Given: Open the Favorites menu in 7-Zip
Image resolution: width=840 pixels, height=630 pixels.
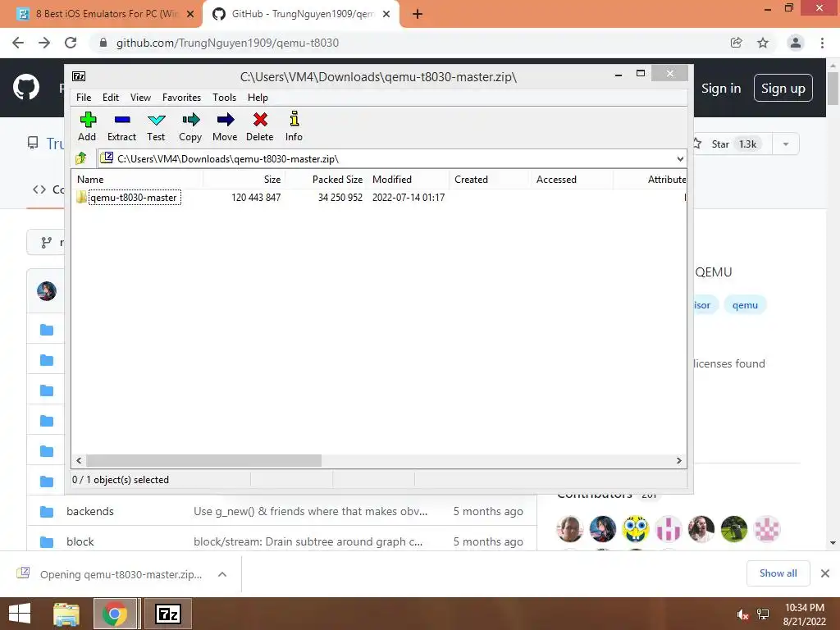Looking at the screenshot, I should [181, 98].
